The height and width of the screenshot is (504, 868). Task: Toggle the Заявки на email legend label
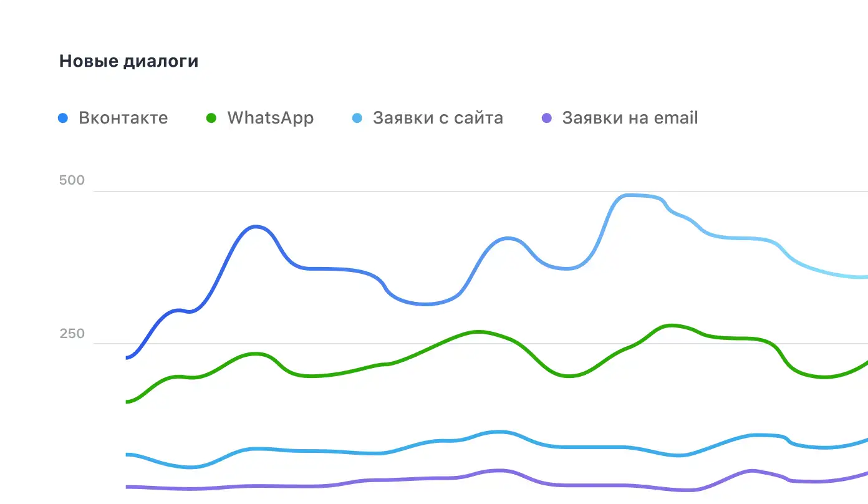click(630, 118)
